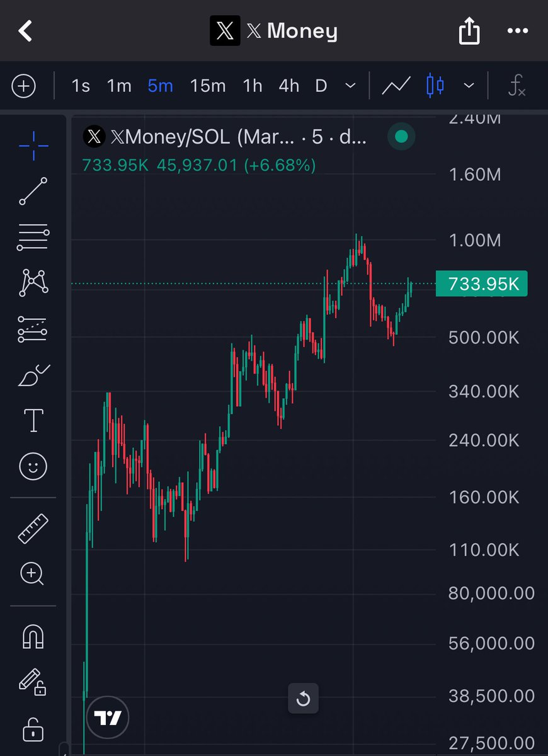The image size is (548, 756).
Task: Open the emoji smiley icons tool
Action: click(33, 466)
